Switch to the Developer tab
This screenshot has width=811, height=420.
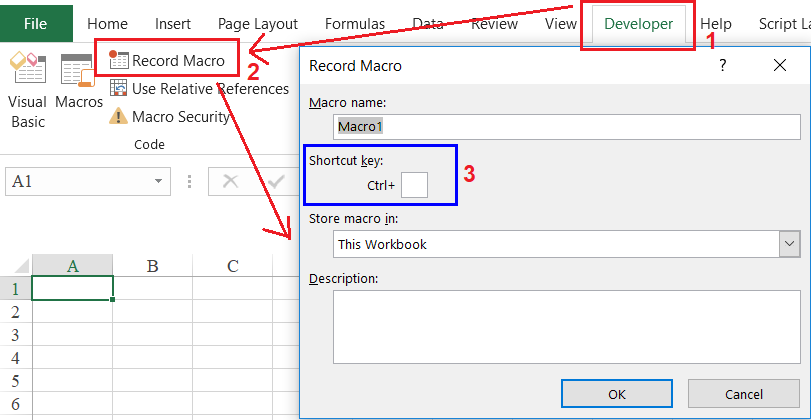click(638, 24)
